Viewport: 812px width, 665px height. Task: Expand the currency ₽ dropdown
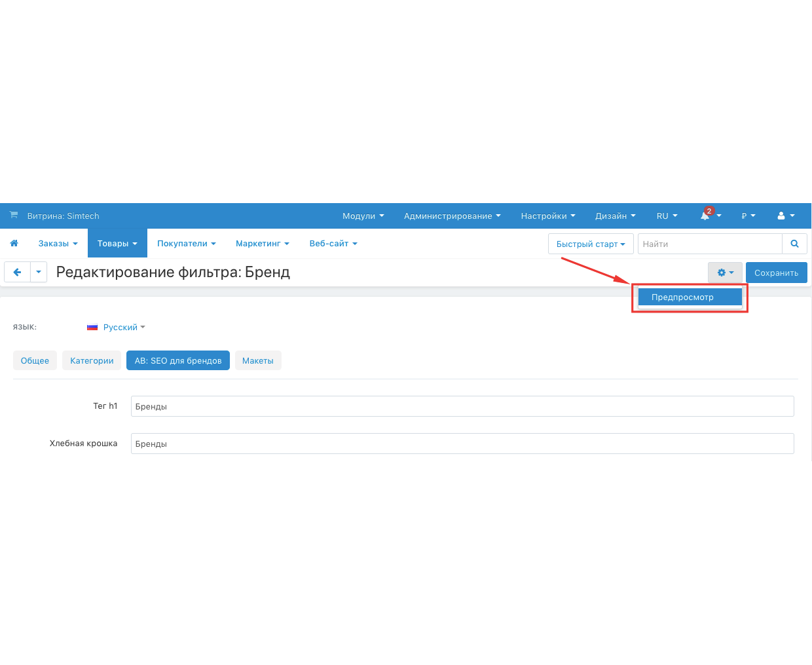tap(748, 216)
